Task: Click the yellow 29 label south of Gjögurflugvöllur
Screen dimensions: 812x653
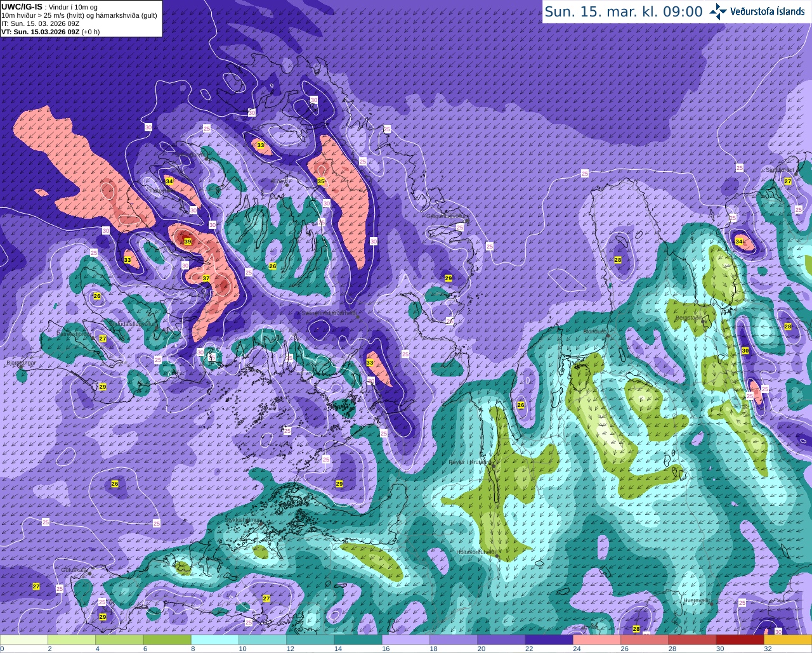Action: click(x=449, y=278)
